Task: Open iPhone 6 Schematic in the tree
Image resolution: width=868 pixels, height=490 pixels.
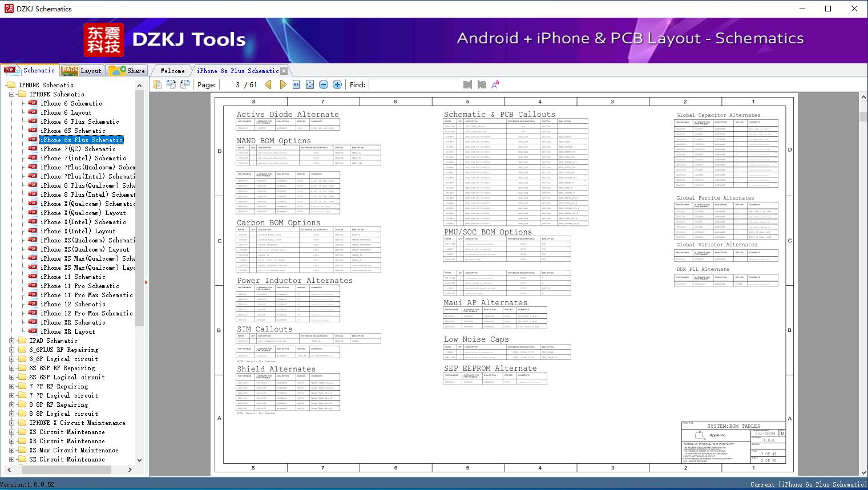Action: pyautogui.click(x=71, y=103)
